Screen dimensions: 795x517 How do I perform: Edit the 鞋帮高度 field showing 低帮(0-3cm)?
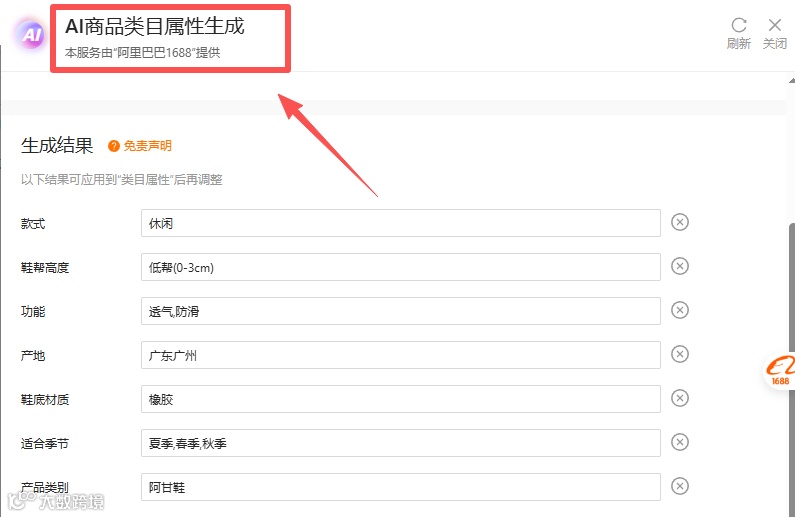(x=401, y=267)
